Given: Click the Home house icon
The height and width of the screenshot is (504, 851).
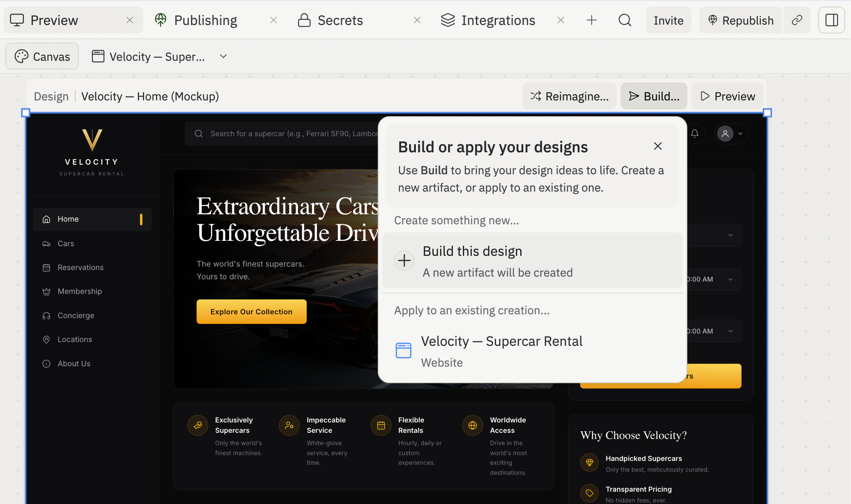Looking at the screenshot, I should [x=46, y=219].
